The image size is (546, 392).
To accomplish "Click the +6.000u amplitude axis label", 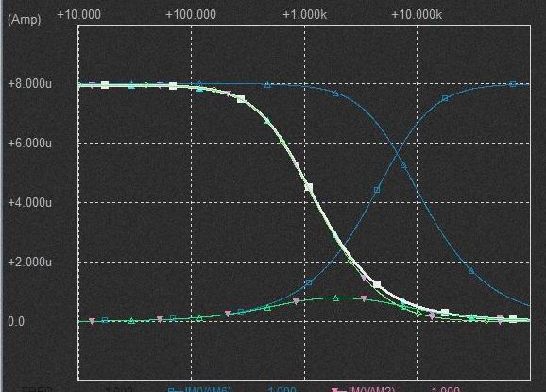I will tap(30, 143).
